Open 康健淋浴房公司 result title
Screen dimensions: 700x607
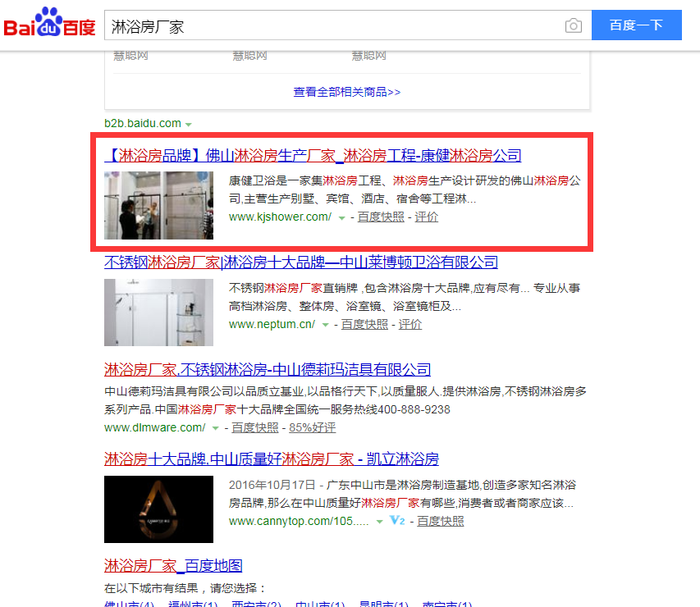point(313,155)
